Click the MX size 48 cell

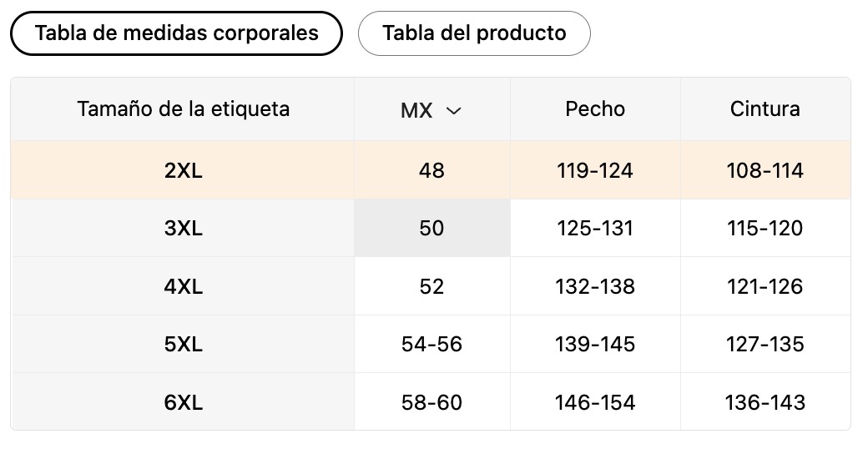coord(431,170)
